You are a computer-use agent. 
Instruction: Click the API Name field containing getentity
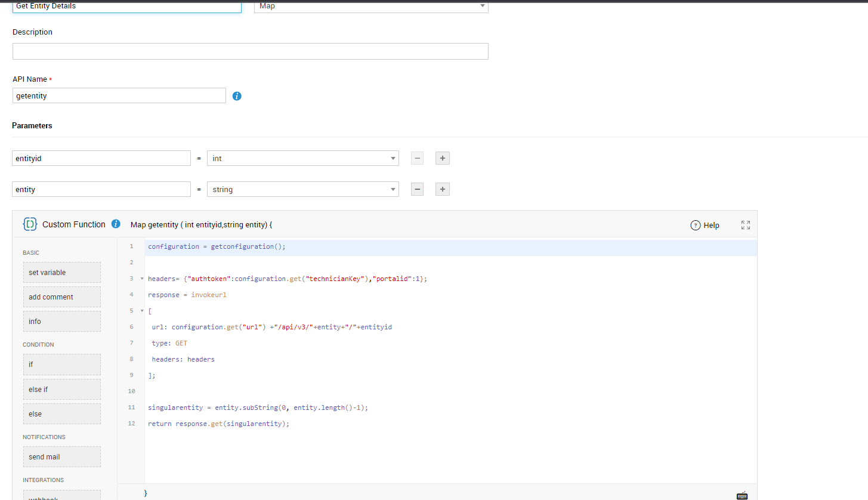119,95
